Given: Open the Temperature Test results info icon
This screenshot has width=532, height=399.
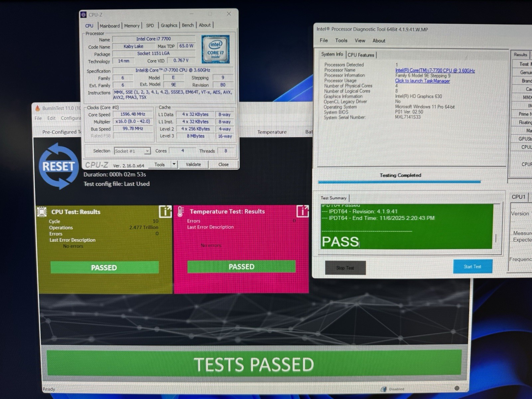Looking at the screenshot, I should [303, 211].
